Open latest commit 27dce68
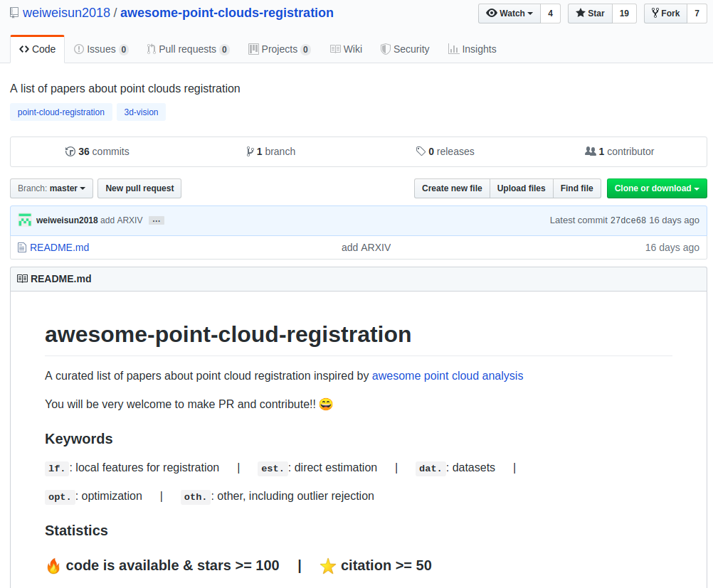Viewport: 713px width, 588px height. [x=628, y=220]
